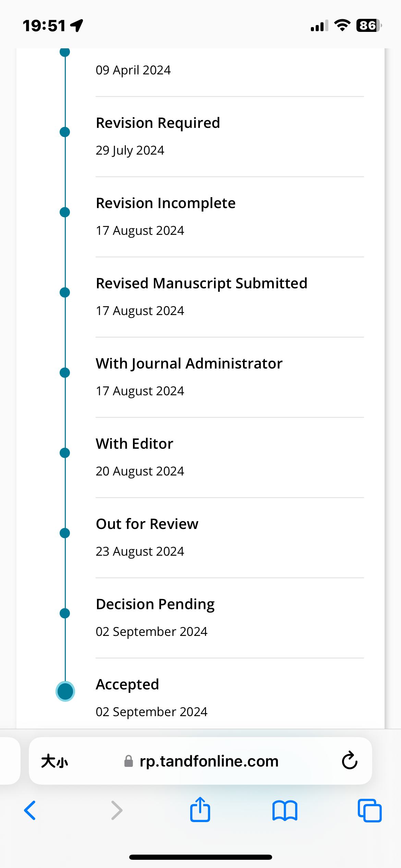401x868 pixels.
Task: Open page settings via 大小 button
Action: click(54, 761)
